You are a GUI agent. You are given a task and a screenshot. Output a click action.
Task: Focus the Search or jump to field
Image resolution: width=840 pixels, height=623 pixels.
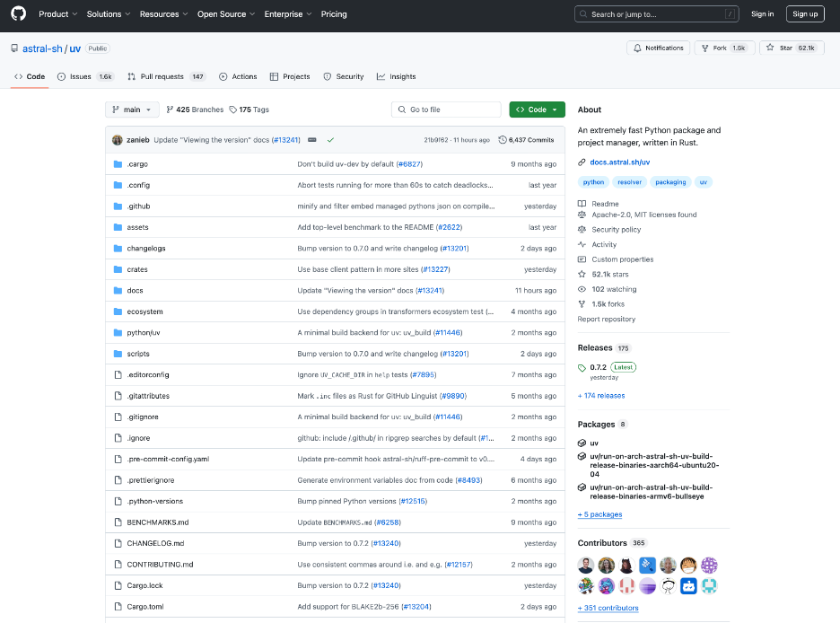point(656,14)
